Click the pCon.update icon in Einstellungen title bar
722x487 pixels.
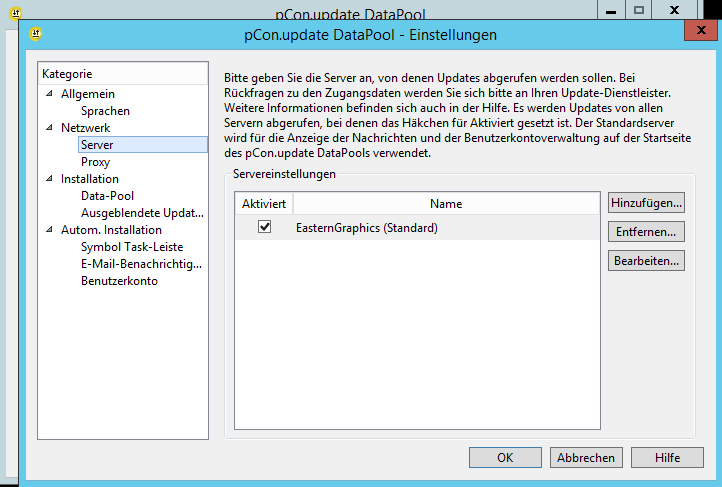click(35, 34)
